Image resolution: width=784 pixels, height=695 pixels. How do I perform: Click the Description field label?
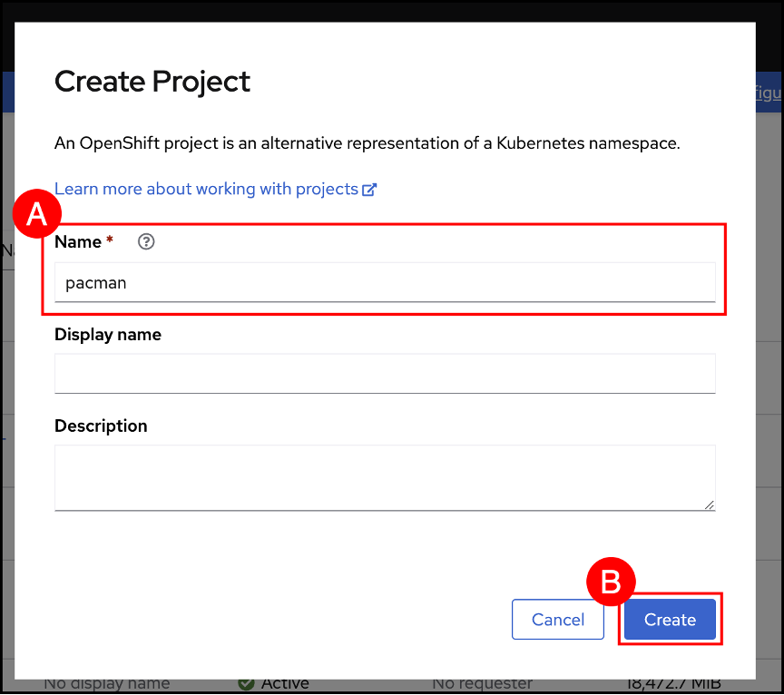click(101, 426)
